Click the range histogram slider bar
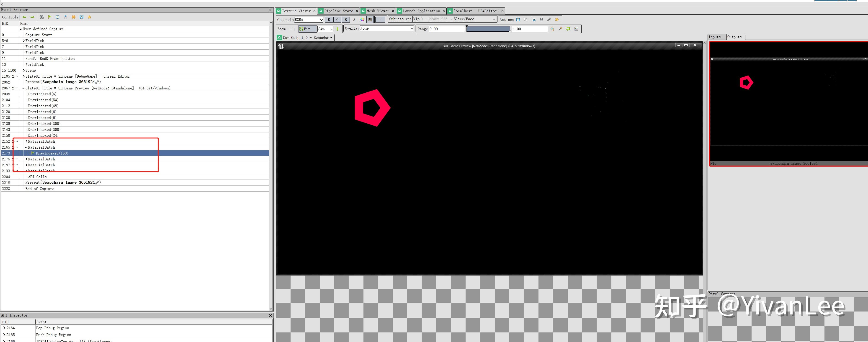The height and width of the screenshot is (342, 868). (488, 29)
